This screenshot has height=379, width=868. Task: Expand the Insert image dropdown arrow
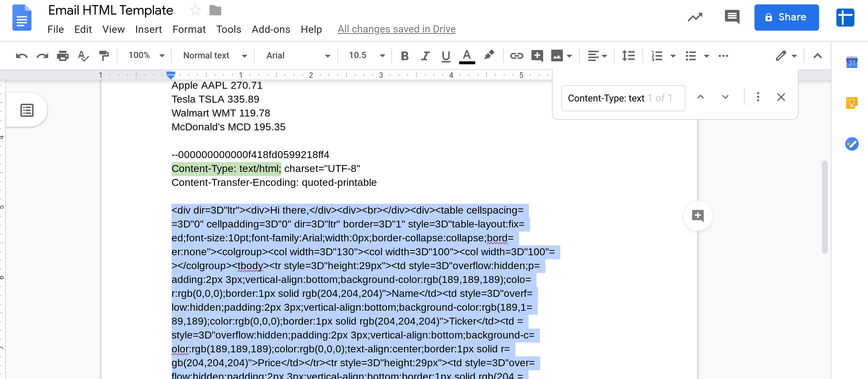(x=569, y=56)
